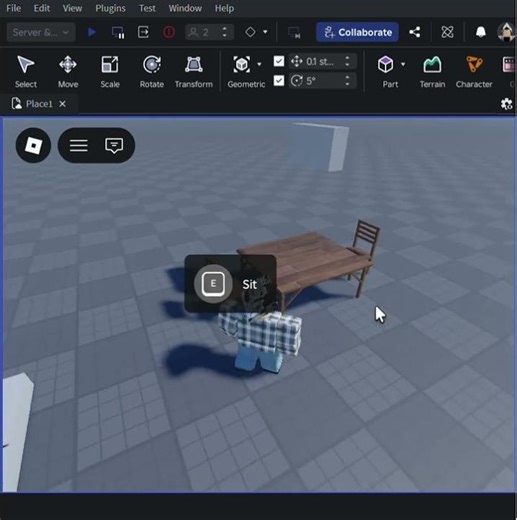This screenshot has height=520, width=517.
Task: Click the red Stop test button
Action: click(169, 32)
